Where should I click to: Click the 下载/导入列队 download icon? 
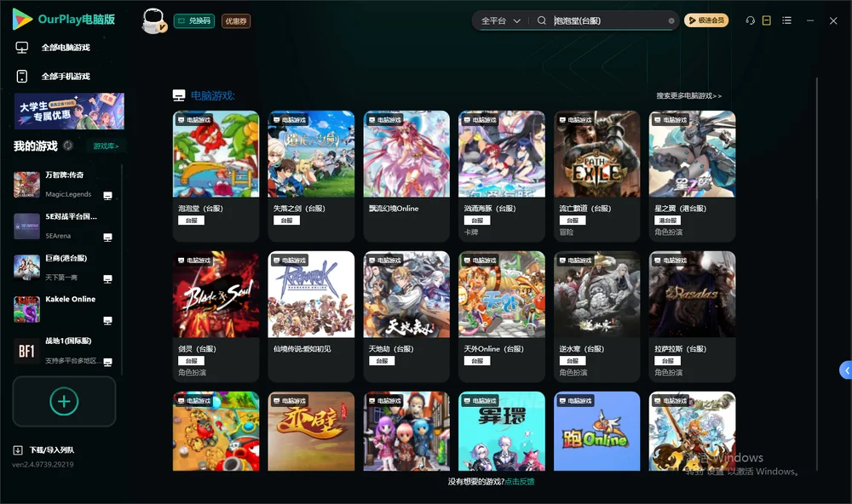click(18, 450)
